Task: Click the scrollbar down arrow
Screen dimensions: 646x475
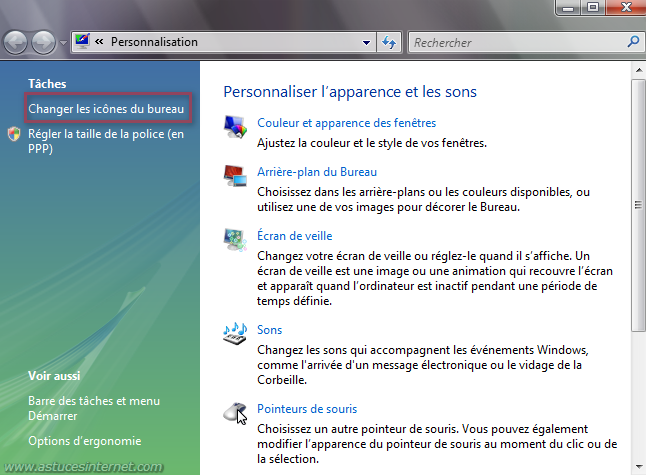Action: pos(639,467)
